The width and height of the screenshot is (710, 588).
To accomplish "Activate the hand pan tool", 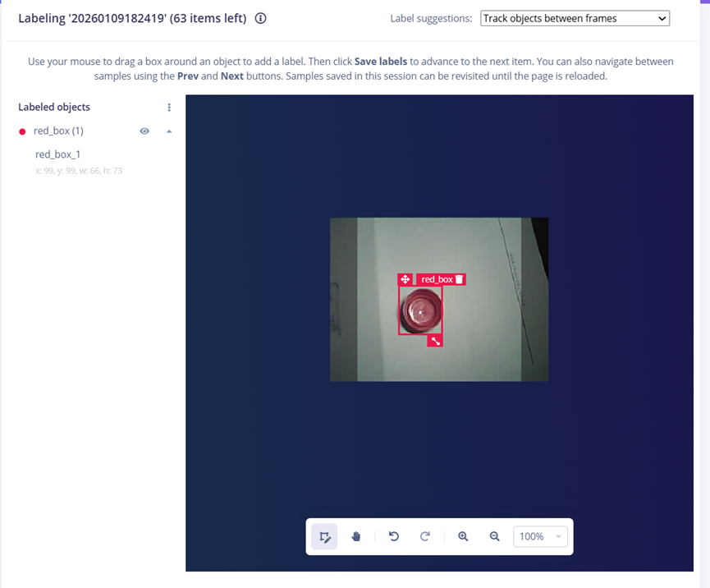I will coord(356,536).
